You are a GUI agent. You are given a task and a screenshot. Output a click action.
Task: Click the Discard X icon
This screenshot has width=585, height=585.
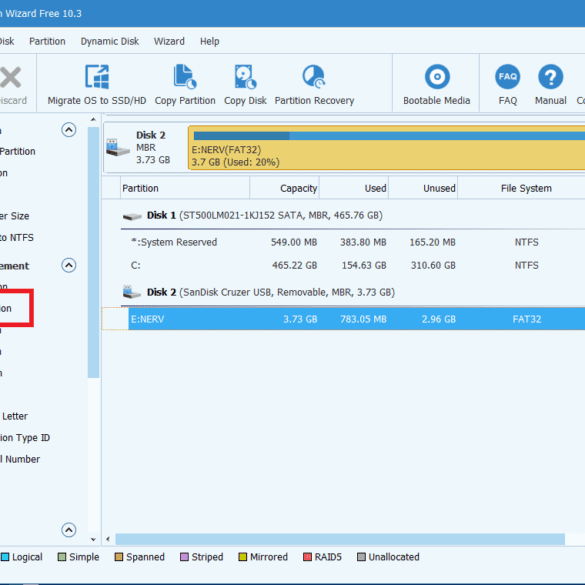click(10, 77)
